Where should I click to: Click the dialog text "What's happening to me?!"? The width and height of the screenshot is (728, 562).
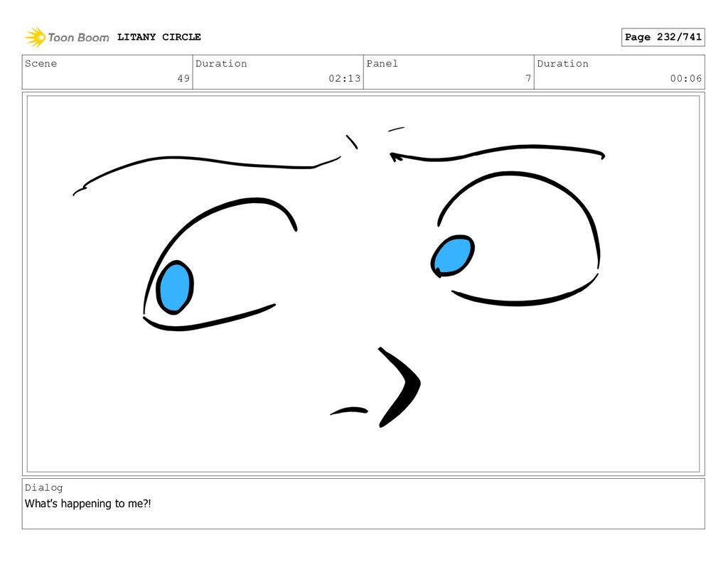87,504
